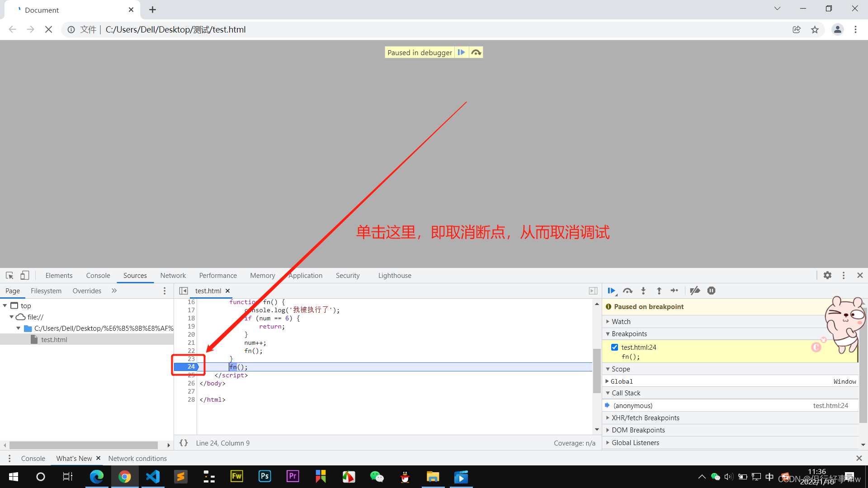The image size is (868, 488).
Task: Resume script execution in debugger toolbar
Action: 612,291
